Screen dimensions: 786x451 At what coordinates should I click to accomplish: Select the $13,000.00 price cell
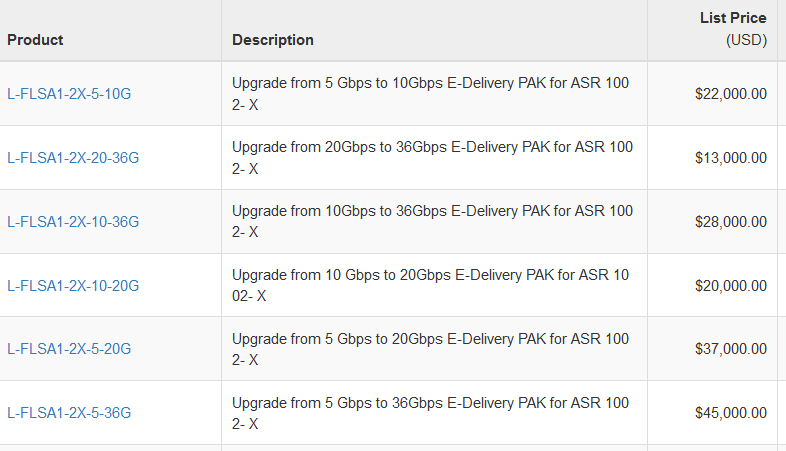pos(731,158)
